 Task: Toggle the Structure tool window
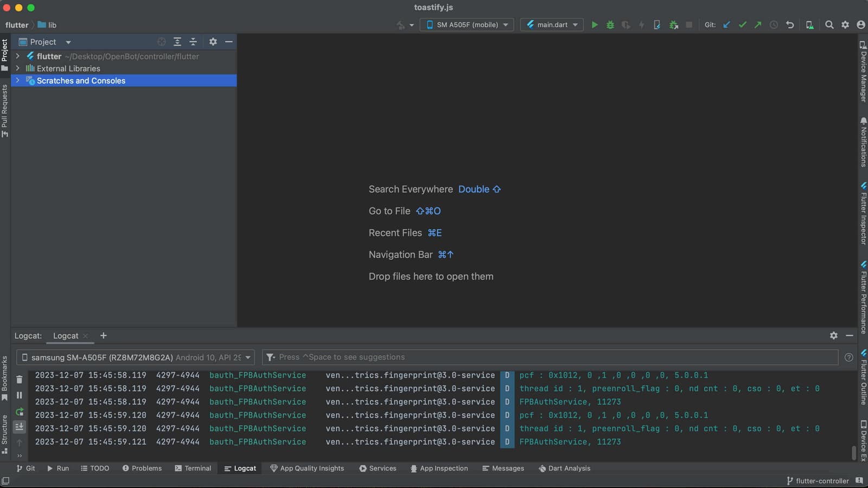pyautogui.click(x=5, y=434)
